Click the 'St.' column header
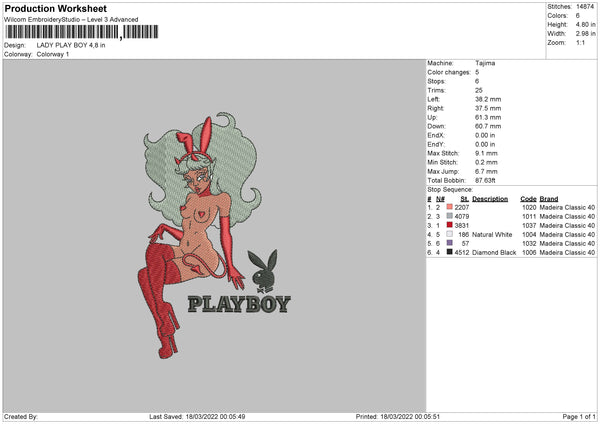 [465, 199]
